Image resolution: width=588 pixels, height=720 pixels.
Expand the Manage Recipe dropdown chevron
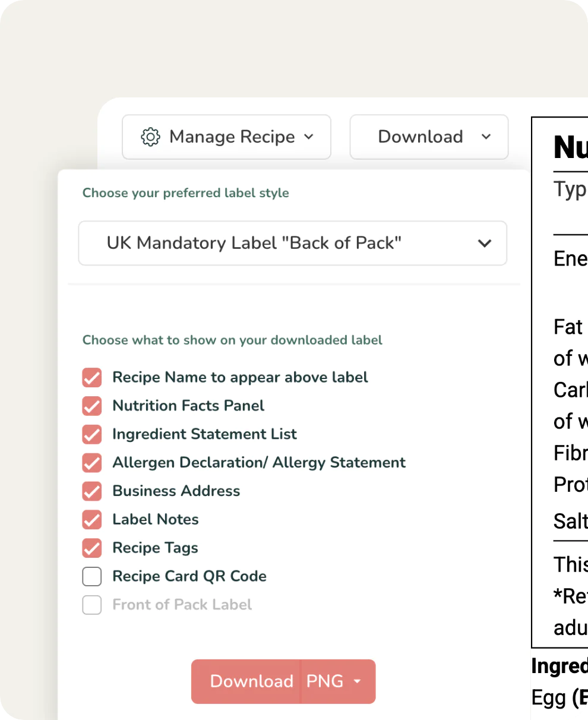309,137
